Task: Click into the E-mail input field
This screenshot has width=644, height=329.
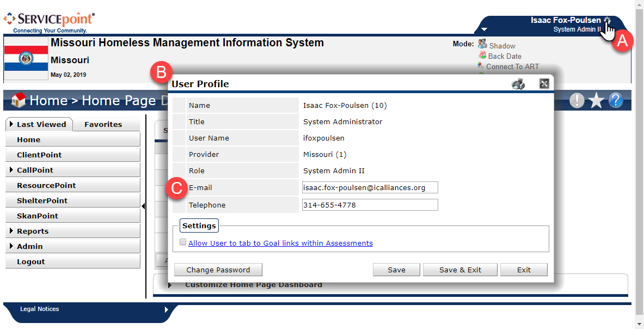Action: [370, 187]
